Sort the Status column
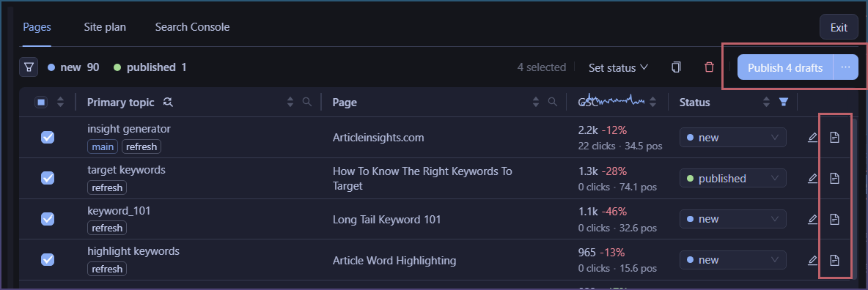The width and height of the screenshot is (868, 290). click(x=767, y=102)
